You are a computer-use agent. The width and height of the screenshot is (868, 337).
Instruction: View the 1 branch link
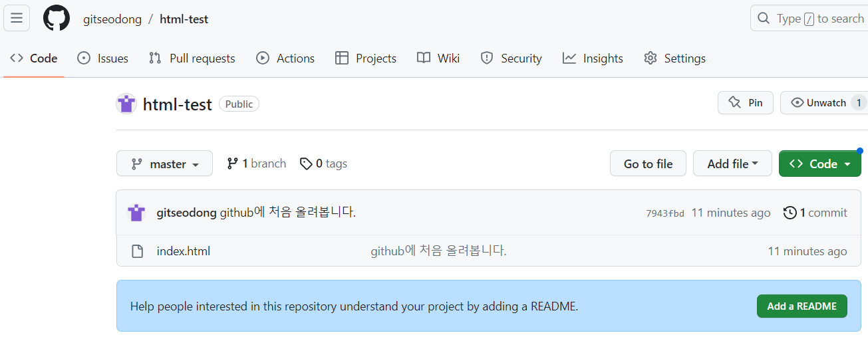(x=256, y=164)
